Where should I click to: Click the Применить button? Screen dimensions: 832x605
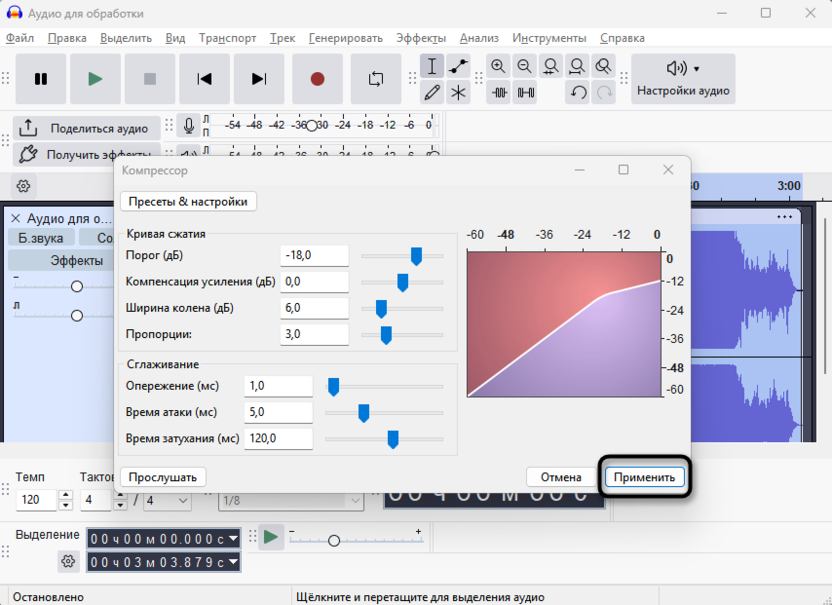(645, 477)
